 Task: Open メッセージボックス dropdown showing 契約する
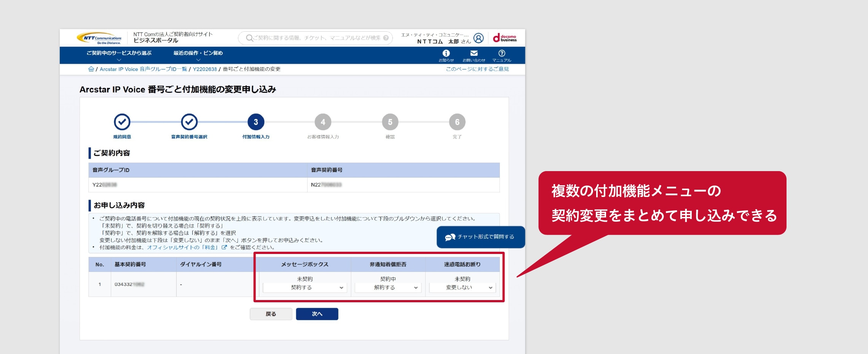coord(305,288)
